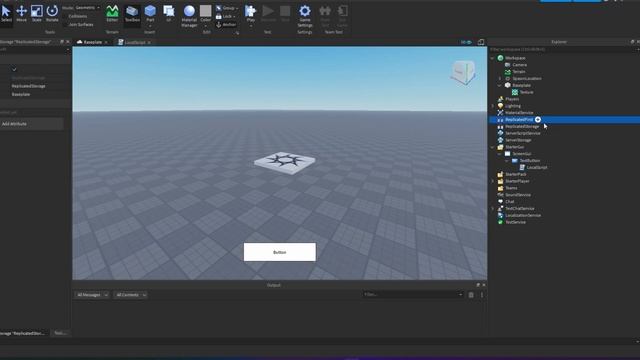
Task: Select Chat service in Explorer
Action: 509,202
